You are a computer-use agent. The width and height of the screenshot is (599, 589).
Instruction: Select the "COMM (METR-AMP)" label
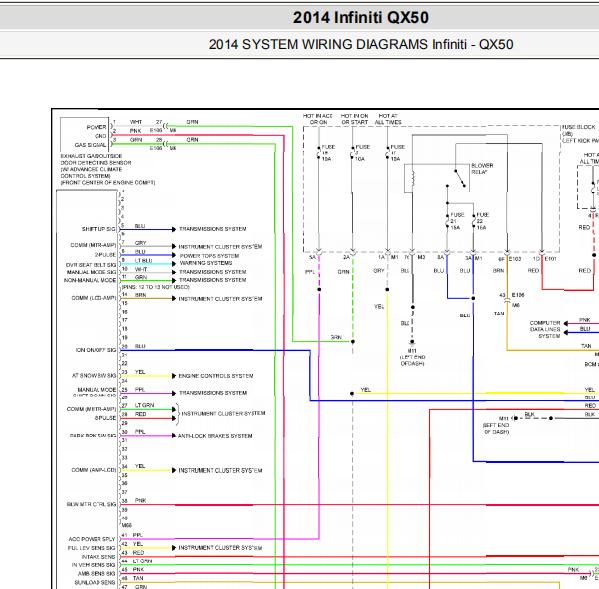tap(91, 409)
